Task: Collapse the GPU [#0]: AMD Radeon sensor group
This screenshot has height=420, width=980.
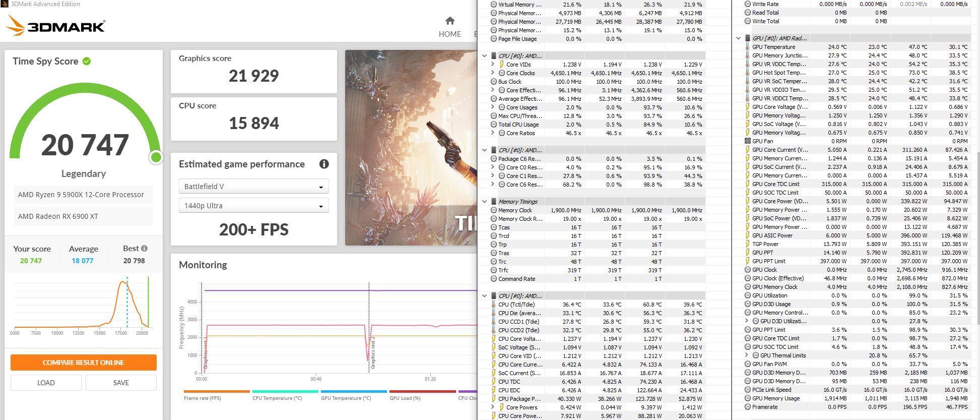Action: coord(739,38)
